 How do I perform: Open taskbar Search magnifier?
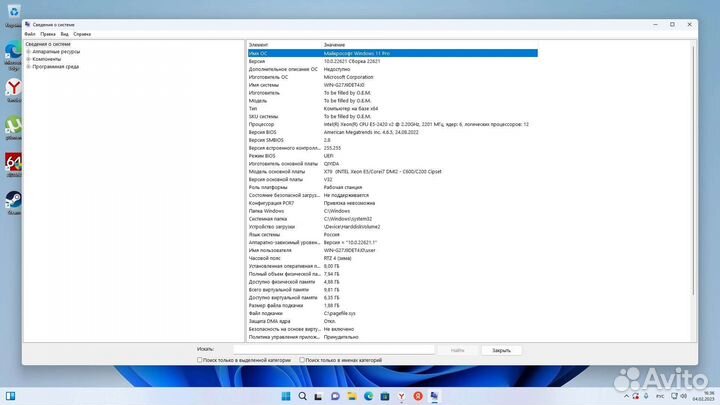point(302,396)
